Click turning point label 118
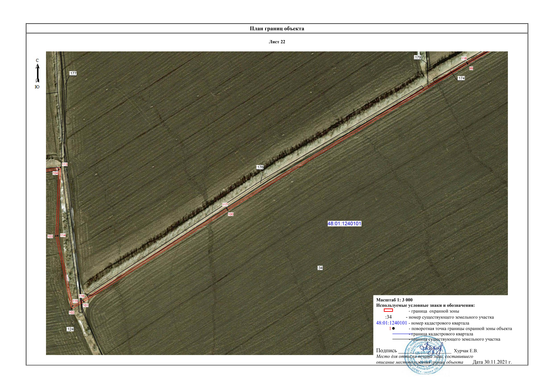 coord(464,58)
